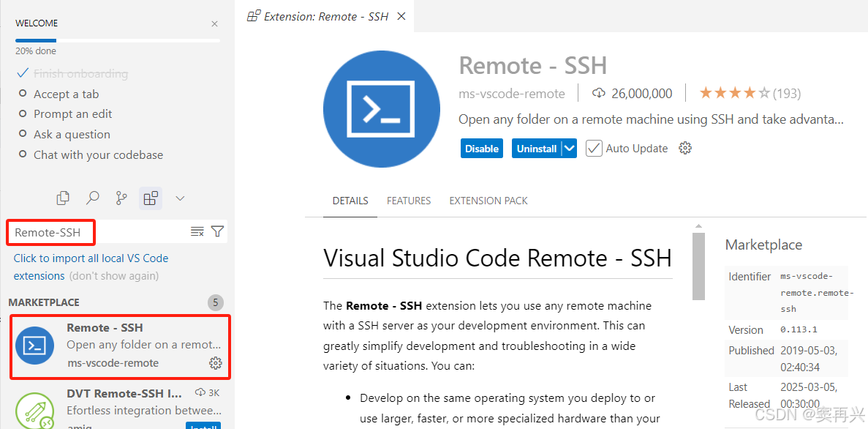This screenshot has width=868, height=429.
Task: Click the Published date 2019-05-03
Action: (809, 359)
